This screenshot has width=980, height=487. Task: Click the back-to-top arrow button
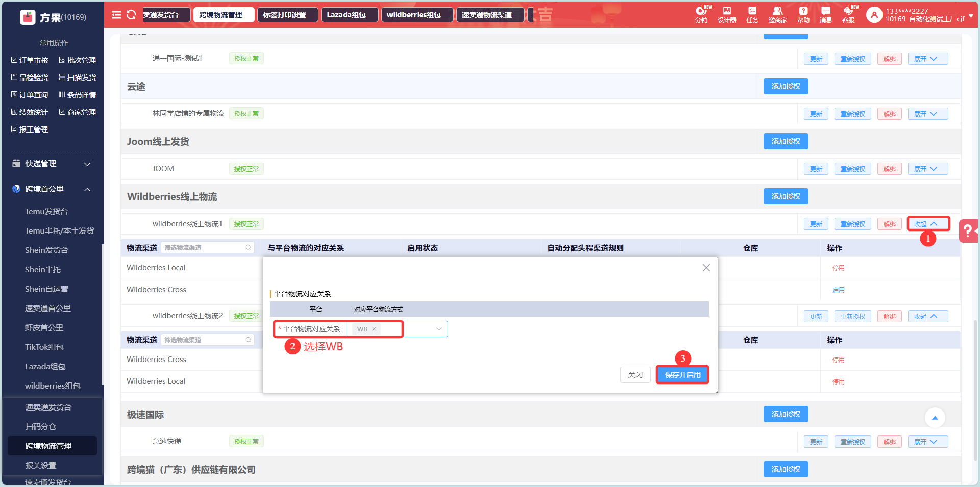point(935,418)
